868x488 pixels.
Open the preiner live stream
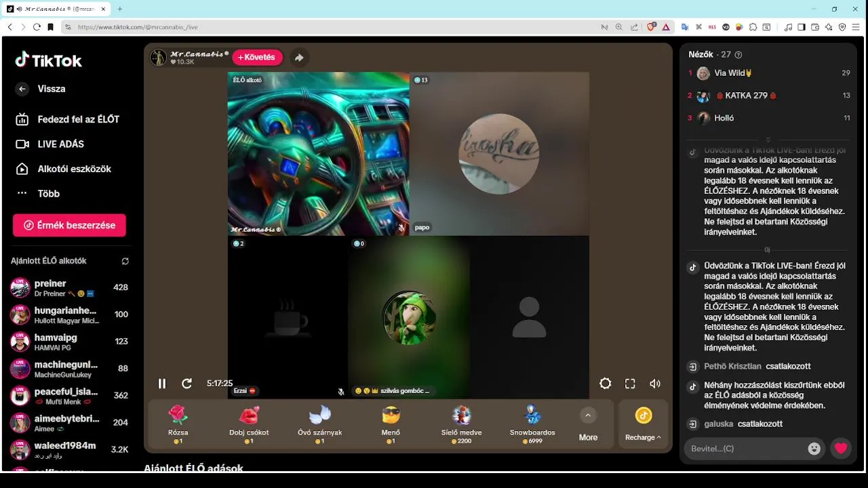point(69,287)
